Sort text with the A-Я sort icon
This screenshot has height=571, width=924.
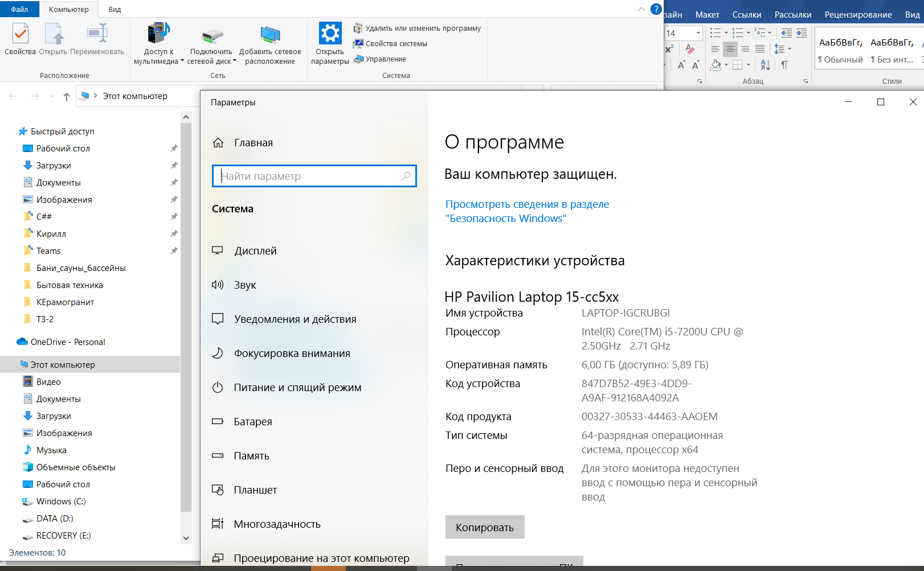tap(766, 65)
